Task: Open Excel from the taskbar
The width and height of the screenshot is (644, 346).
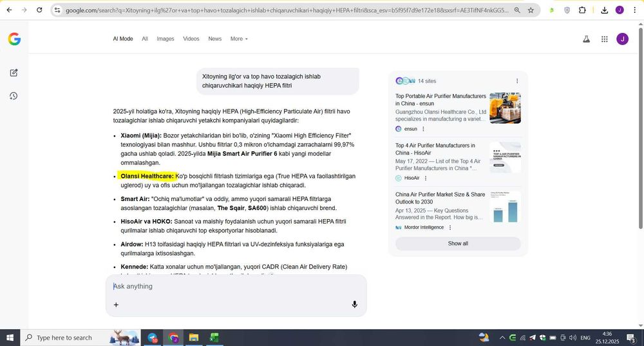Action: pyautogui.click(x=214, y=338)
